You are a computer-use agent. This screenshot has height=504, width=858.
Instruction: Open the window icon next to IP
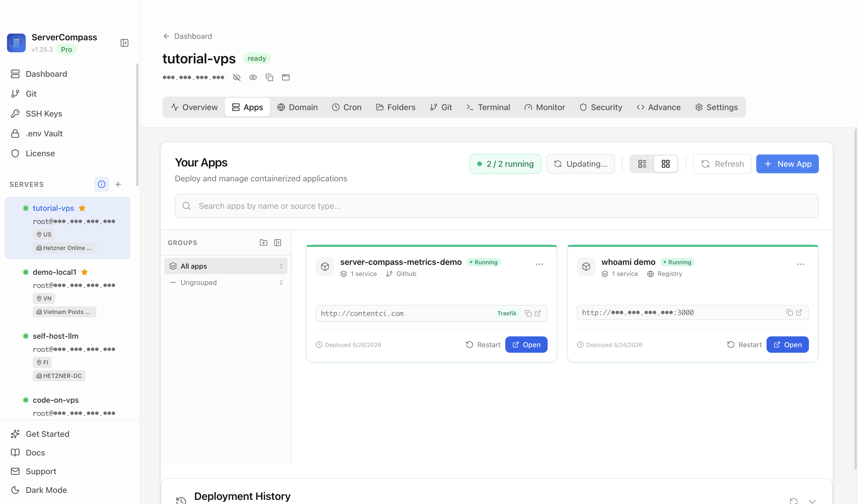(x=286, y=77)
